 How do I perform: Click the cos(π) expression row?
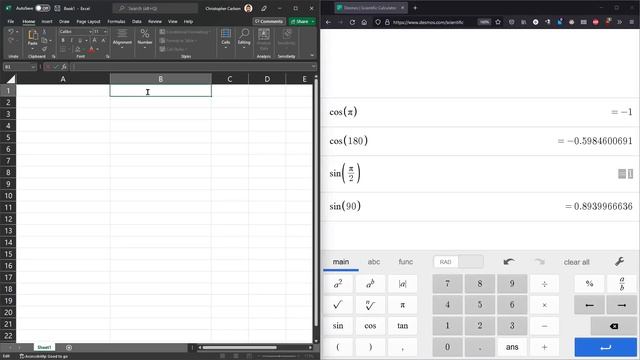480,112
